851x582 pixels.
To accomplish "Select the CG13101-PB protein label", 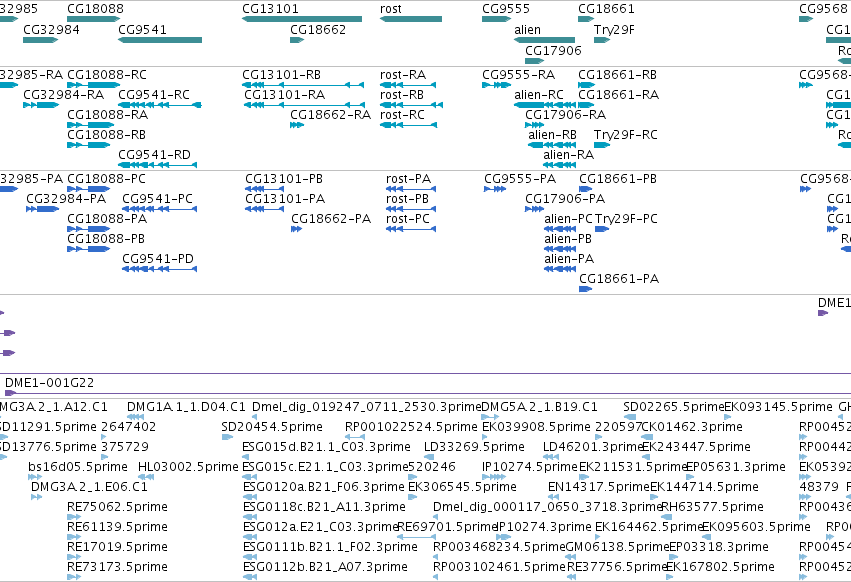I will point(284,179).
